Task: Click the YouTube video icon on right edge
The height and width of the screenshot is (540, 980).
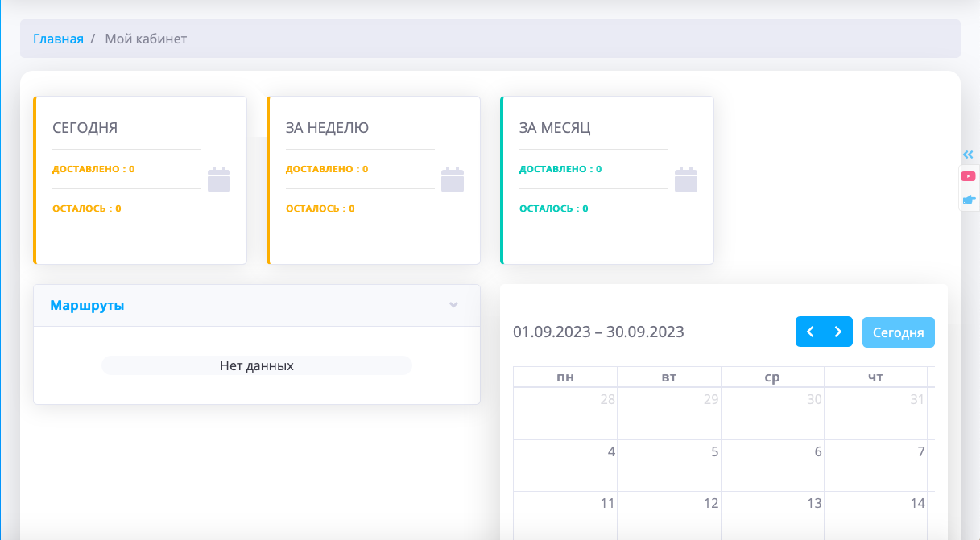Action: coord(968,176)
